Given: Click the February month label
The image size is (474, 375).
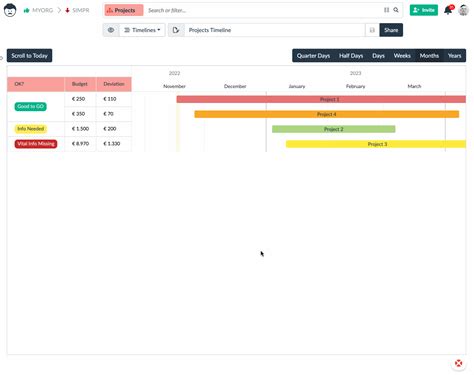Looking at the screenshot, I should click(x=355, y=86).
